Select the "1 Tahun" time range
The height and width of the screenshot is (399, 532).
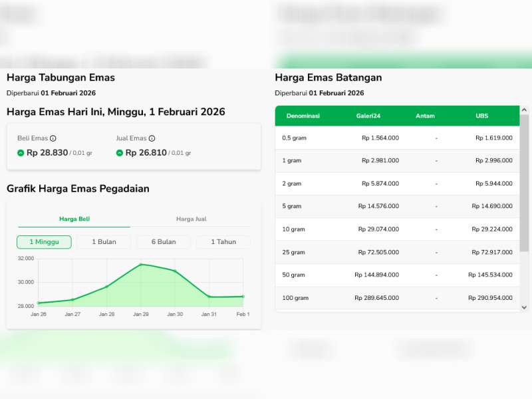coord(222,242)
